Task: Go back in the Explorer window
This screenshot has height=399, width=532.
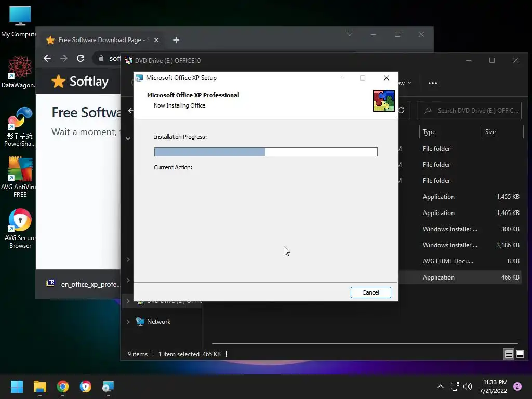Action: pos(130,111)
